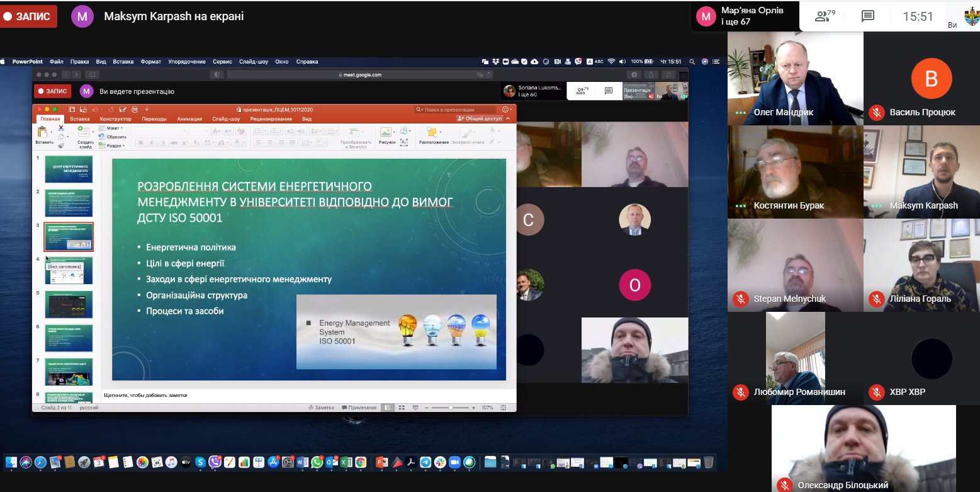
Task: Click the Расположение arrange icon
Action: 432,132
